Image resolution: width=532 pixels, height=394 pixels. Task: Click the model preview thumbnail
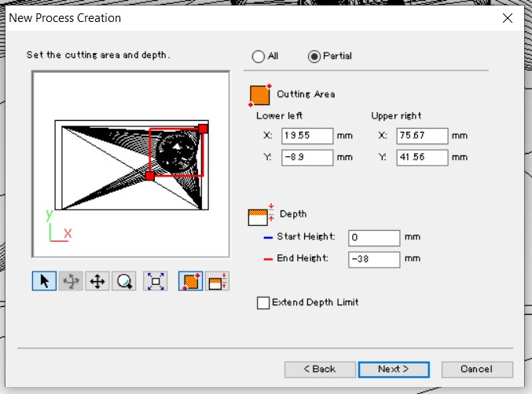tap(132, 165)
